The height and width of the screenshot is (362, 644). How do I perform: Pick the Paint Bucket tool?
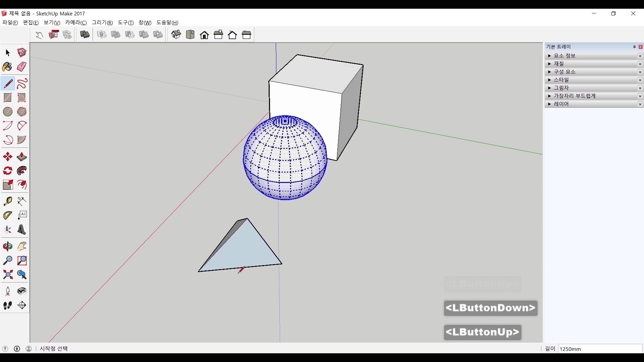(x=7, y=67)
